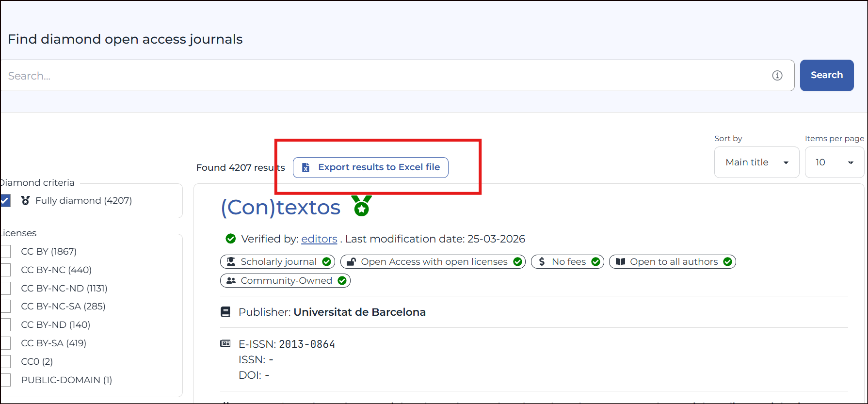This screenshot has height=404, width=868.
Task: Open the Sort by Main title dropdown
Action: click(x=756, y=162)
